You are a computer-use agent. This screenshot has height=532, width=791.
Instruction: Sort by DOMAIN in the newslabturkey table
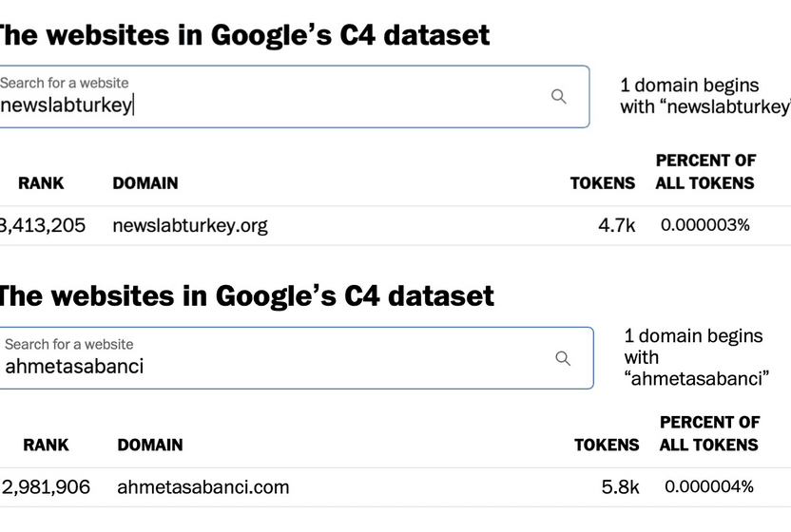(145, 183)
